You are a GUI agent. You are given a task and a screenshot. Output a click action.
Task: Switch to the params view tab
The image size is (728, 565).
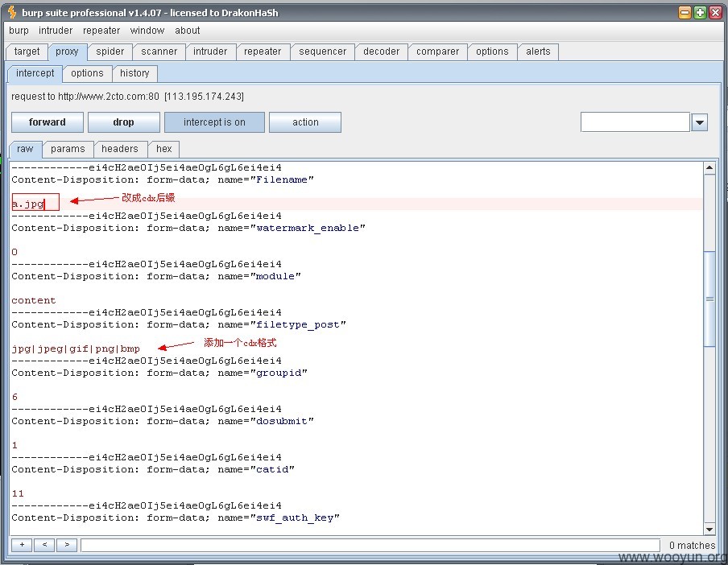pos(68,149)
